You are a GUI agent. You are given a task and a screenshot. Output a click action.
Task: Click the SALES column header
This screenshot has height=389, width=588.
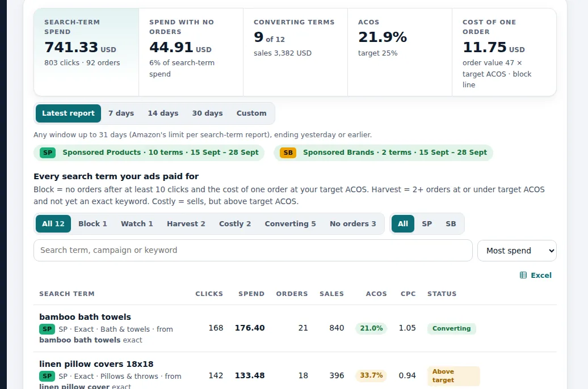coord(331,294)
